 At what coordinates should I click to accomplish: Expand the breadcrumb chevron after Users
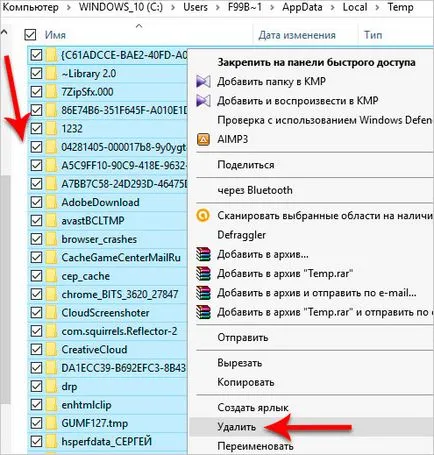click(x=217, y=7)
